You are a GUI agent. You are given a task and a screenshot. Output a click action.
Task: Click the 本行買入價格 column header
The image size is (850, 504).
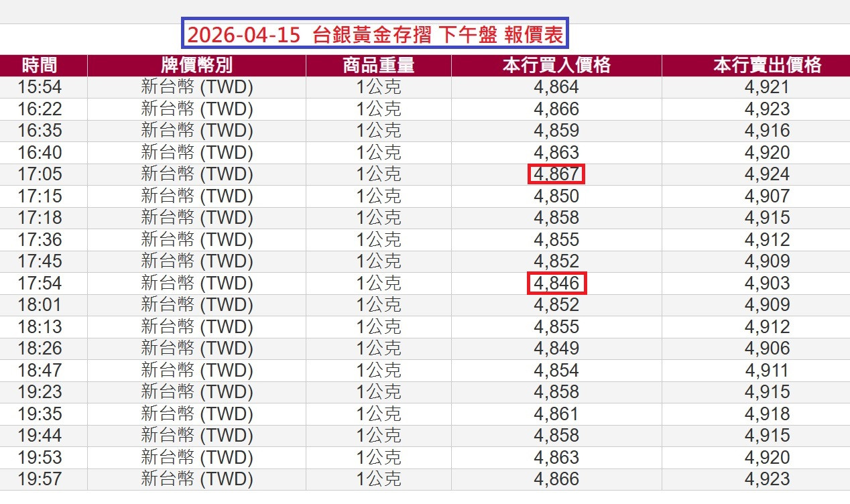556,65
